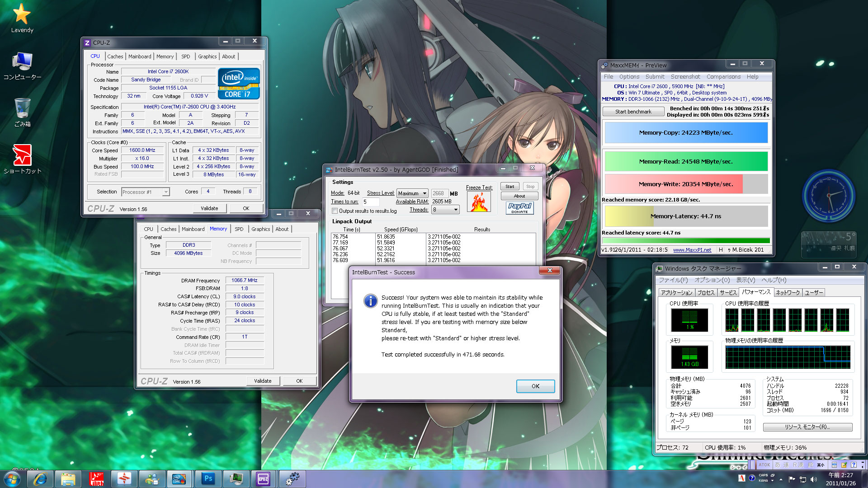Open the red Mirror's Edge shortcut icon

pos(22,159)
